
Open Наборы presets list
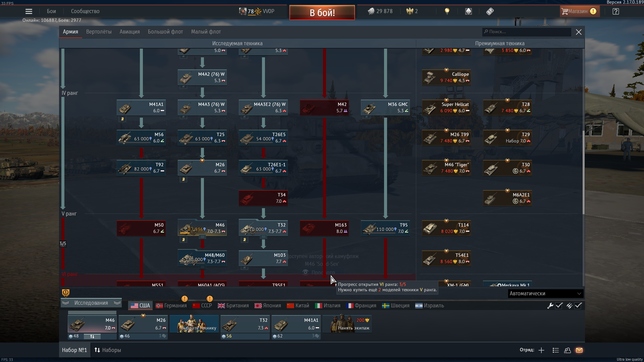pos(108,350)
